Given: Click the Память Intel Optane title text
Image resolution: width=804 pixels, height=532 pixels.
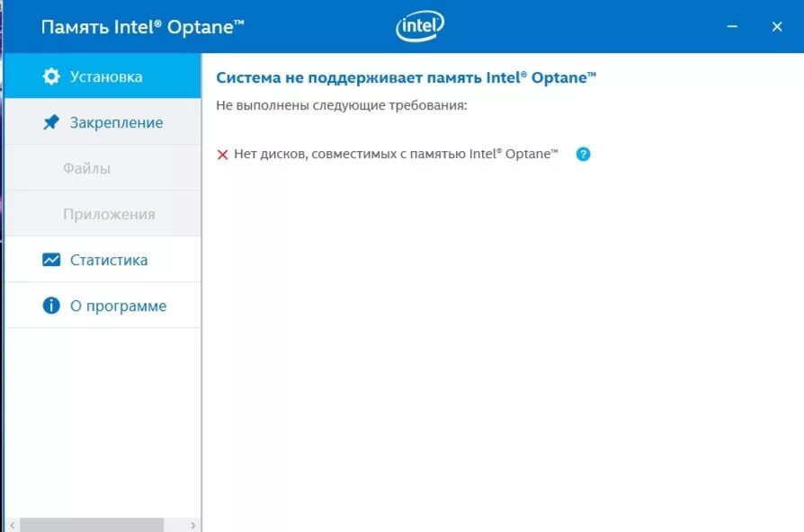Looking at the screenshot, I should click(x=143, y=27).
